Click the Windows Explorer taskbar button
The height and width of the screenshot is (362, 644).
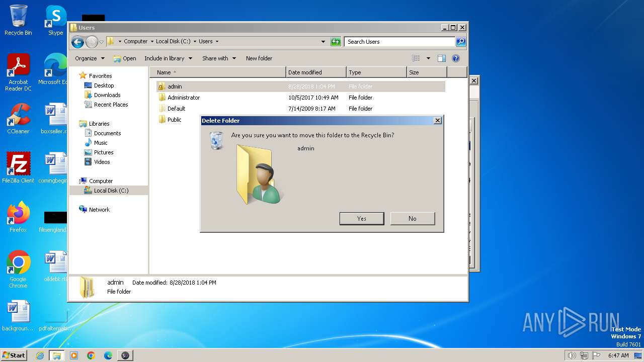click(57, 355)
